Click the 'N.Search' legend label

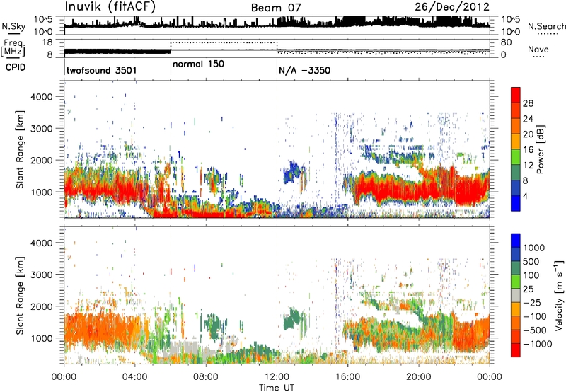point(546,26)
